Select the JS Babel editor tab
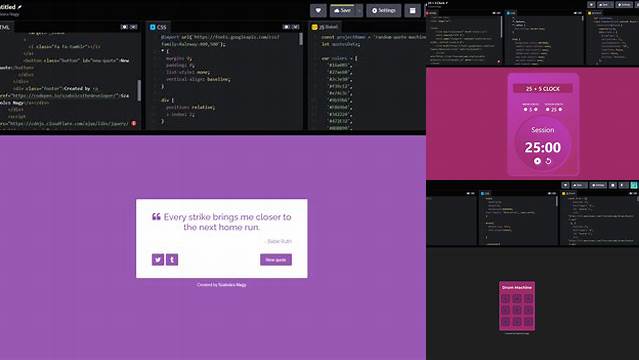 coord(325,27)
